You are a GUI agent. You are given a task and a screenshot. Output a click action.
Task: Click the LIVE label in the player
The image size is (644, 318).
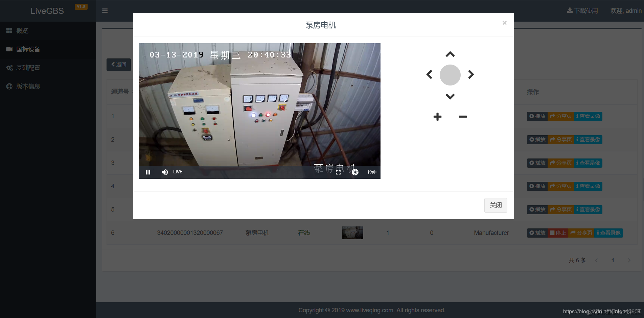click(x=178, y=172)
